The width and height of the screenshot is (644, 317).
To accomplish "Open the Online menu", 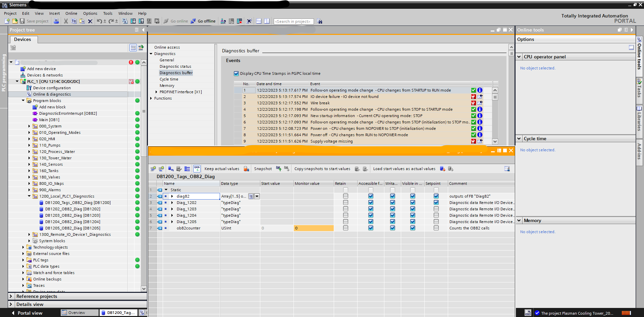I will click(x=71, y=13).
